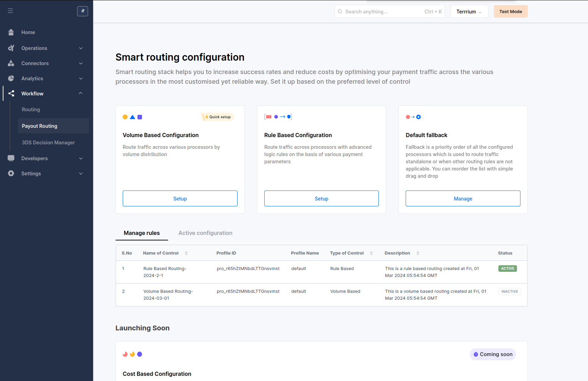Switch to the Active configuration tab

point(205,233)
